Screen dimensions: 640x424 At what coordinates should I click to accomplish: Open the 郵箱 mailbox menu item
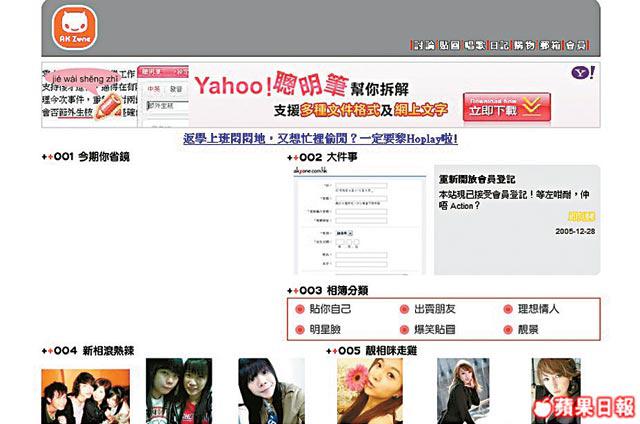click(x=550, y=45)
